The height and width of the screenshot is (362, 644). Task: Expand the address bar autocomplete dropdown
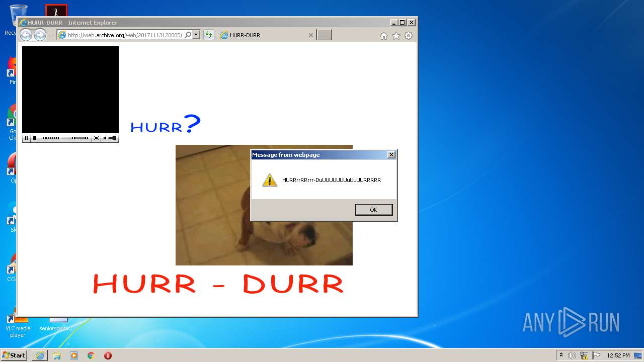(196, 35)
